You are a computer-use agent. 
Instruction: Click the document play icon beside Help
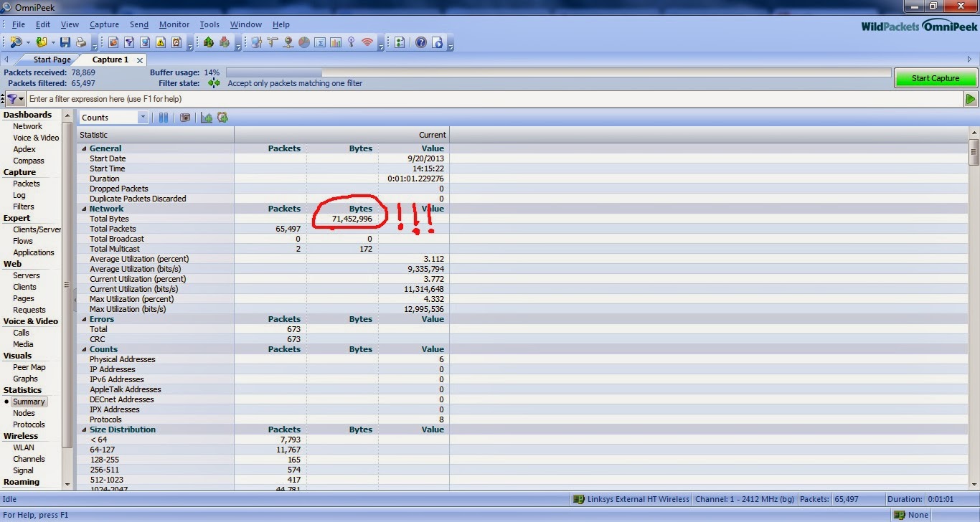pyautogui.click(x=438, y=42)
